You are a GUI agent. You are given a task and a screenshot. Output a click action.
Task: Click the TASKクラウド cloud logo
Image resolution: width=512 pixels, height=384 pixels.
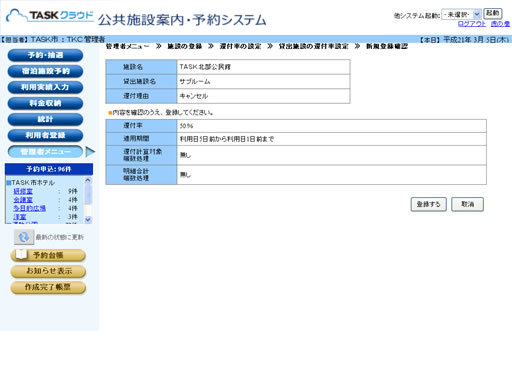click(x=50, y=16)
